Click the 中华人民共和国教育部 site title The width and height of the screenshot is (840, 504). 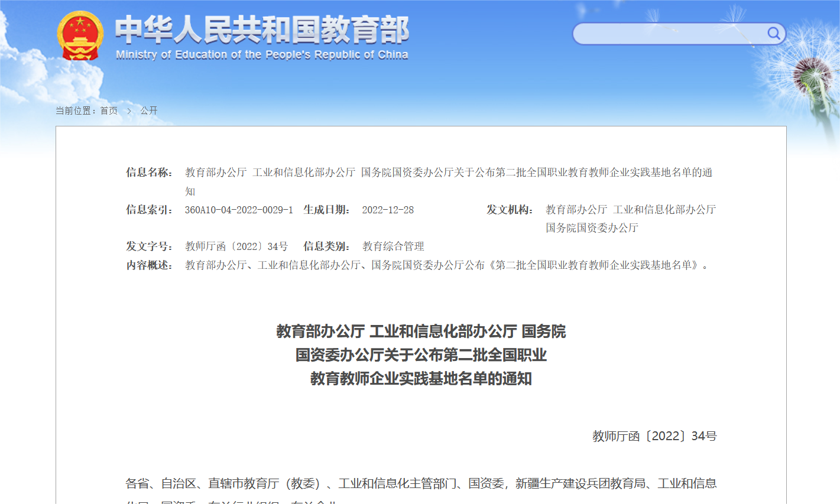click(x=262, y=30)
